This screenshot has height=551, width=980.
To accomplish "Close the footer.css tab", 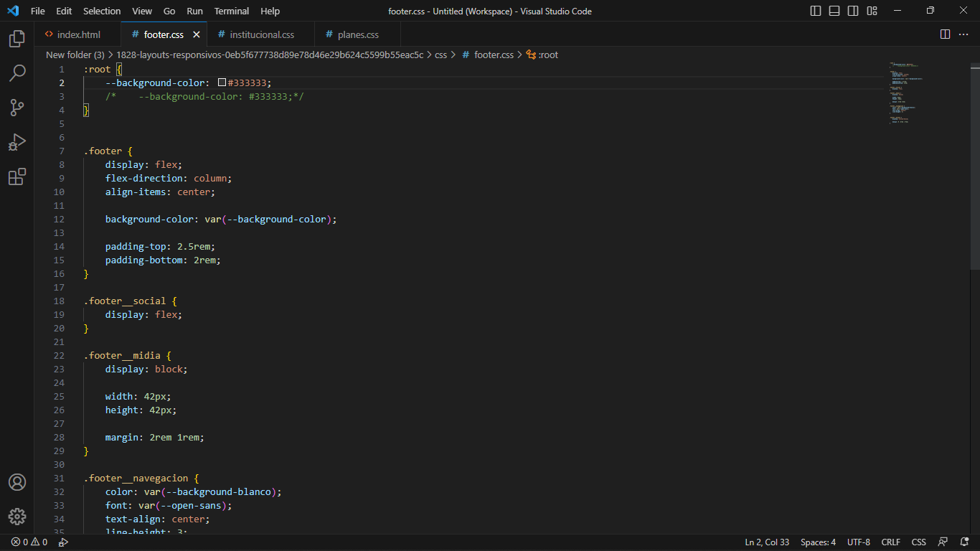I will 197,34.
